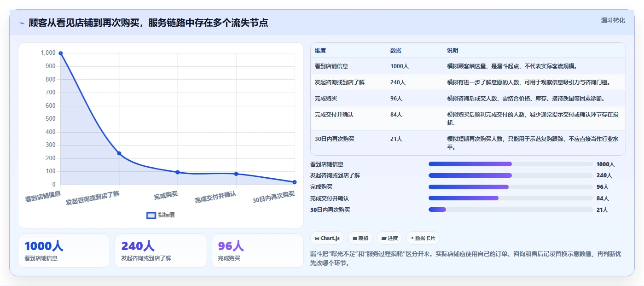Click the 21人 value beside its progress bar
Image resolution: width=644 pixels, height=286 pixels.
(x=602, y=210)
